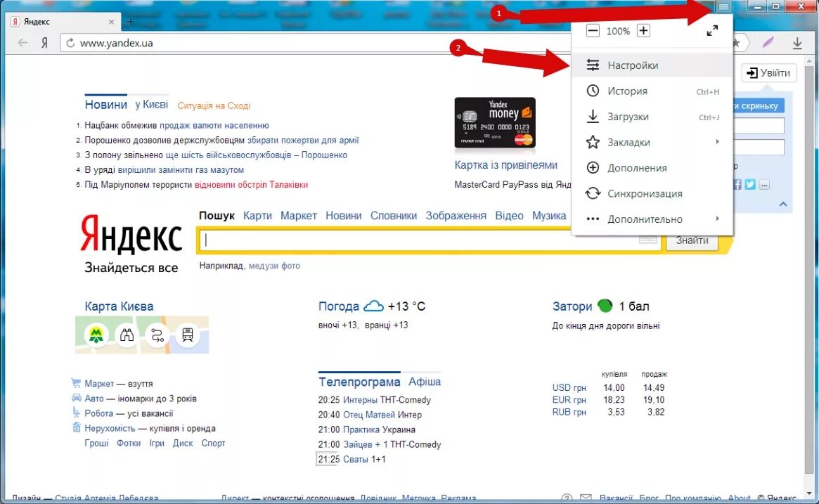Open the Музика service link
The height and width of the screenshot is (504, 819).
[549, 216]
